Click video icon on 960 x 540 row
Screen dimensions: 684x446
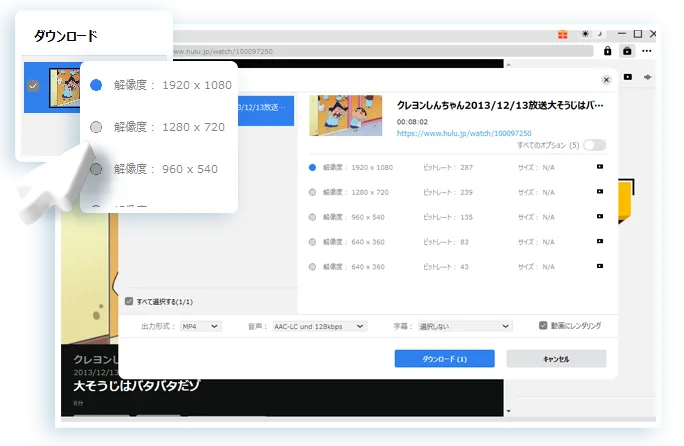click(600, 216)
